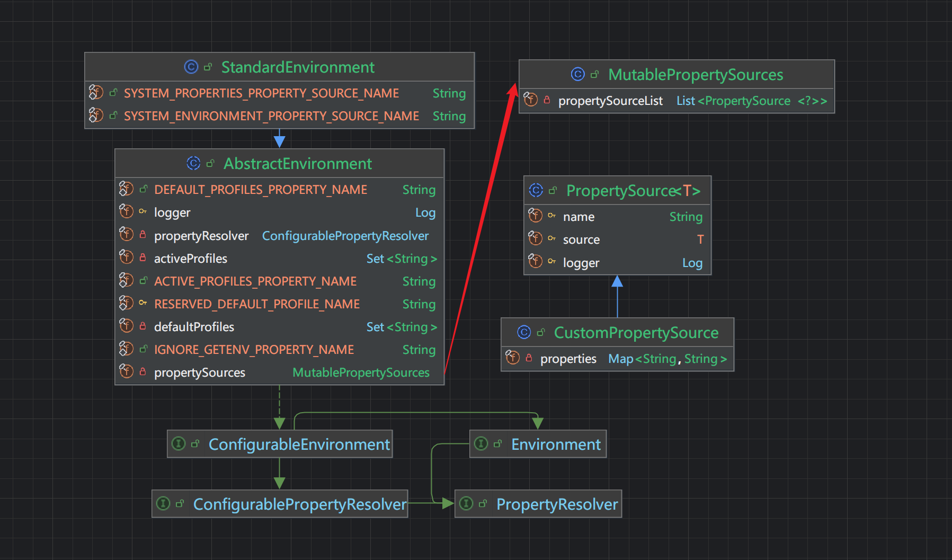
Task: Select the Environment interface node
Action: [538, 444]
